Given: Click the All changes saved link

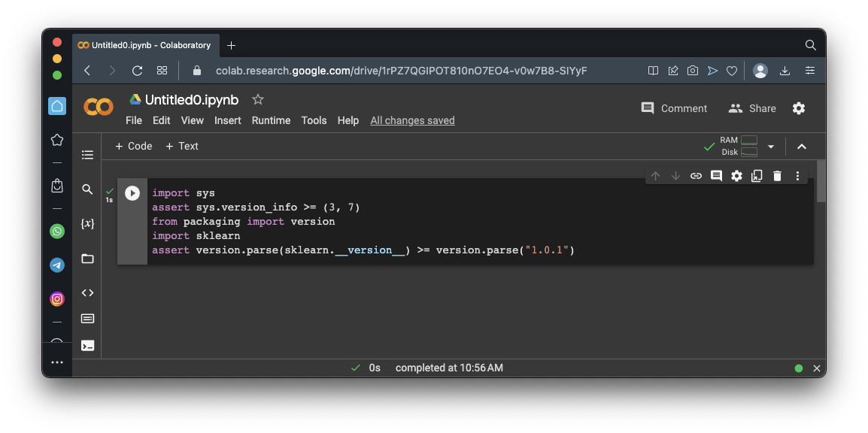Looking at the screenshot, I should [x=412, y=120].
